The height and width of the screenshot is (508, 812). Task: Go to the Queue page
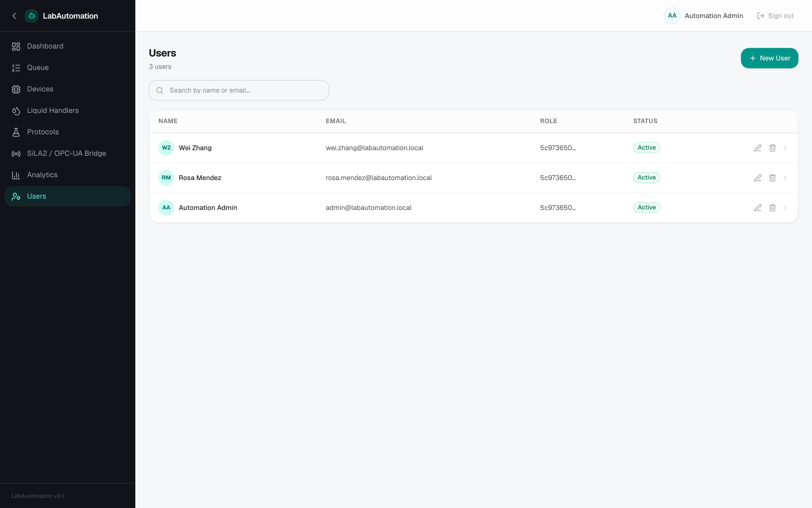[x=67, y=67]
